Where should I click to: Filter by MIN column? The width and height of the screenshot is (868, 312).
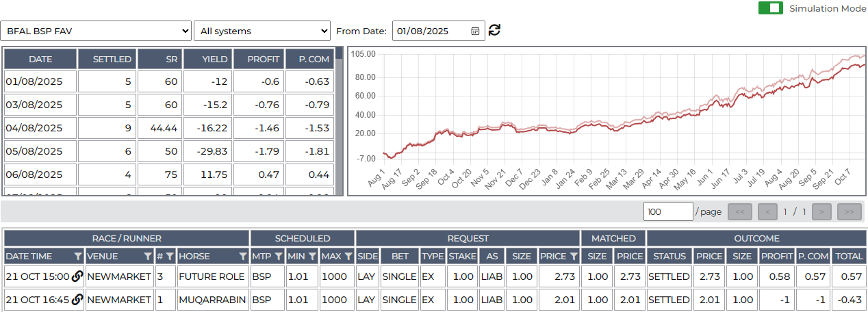(x=312, y=256)
